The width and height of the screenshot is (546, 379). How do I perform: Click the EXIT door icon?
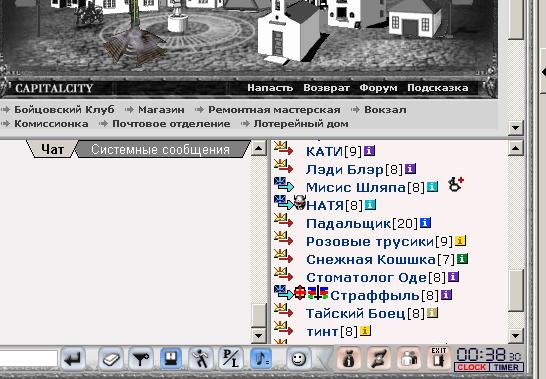coord(439,358)
